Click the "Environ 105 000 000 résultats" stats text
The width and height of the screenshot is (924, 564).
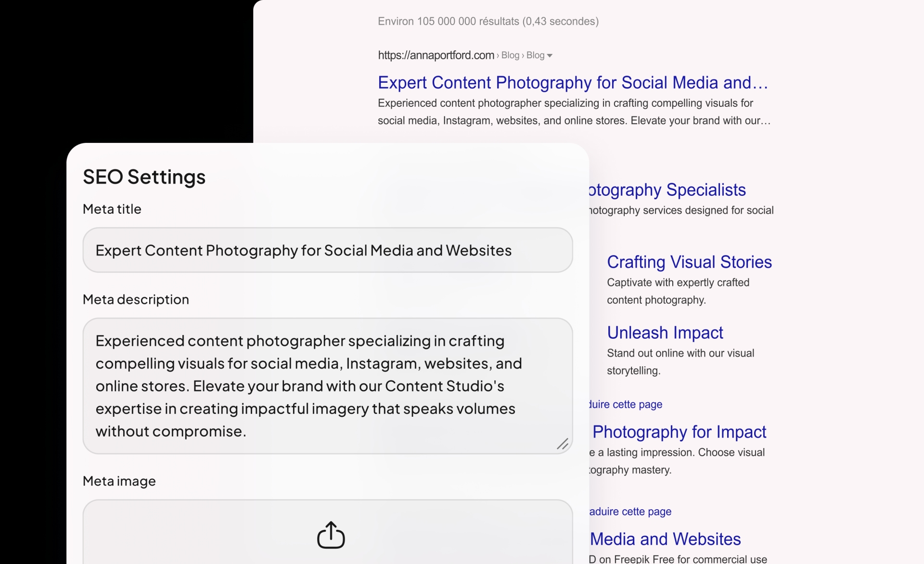(x=488, y=22)
